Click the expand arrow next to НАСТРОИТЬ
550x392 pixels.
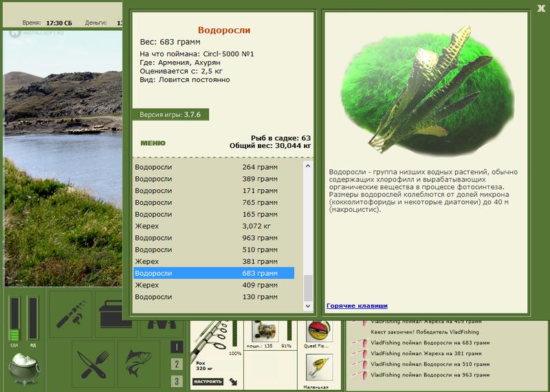pos(233,382)
